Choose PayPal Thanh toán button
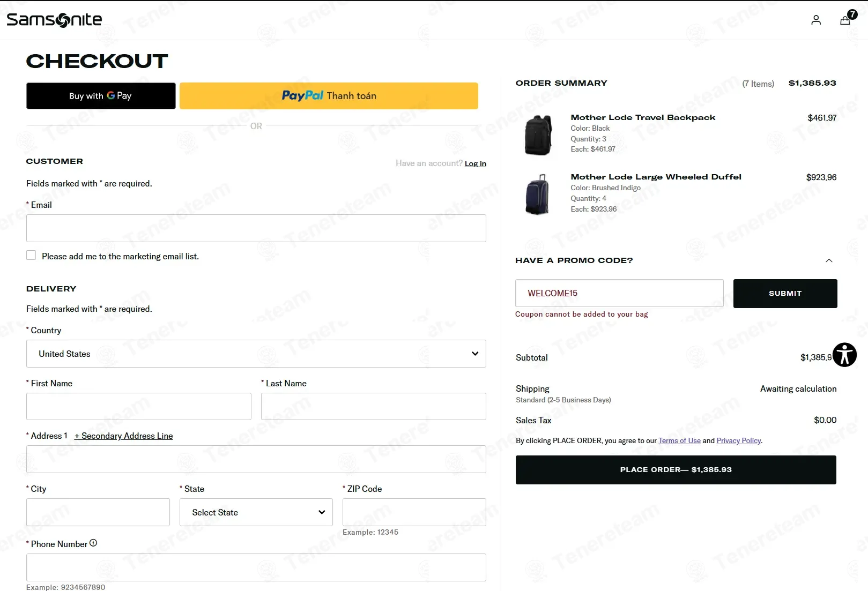This screenshot has height=591, width=868. click(329, 96)
